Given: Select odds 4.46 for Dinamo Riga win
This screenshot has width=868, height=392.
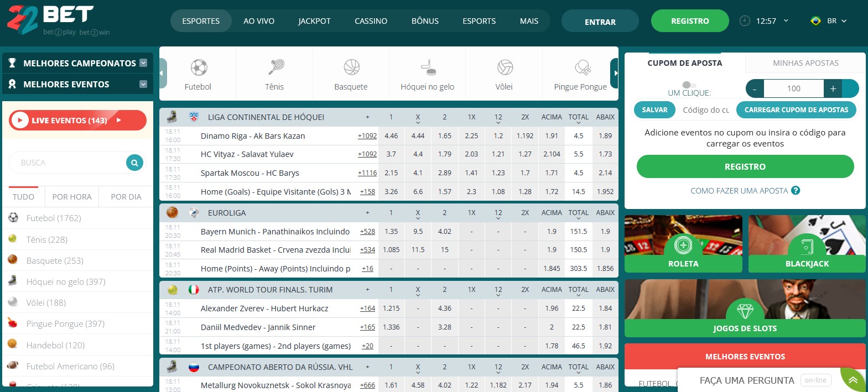Looking at the screenshot, I should 391,136.
